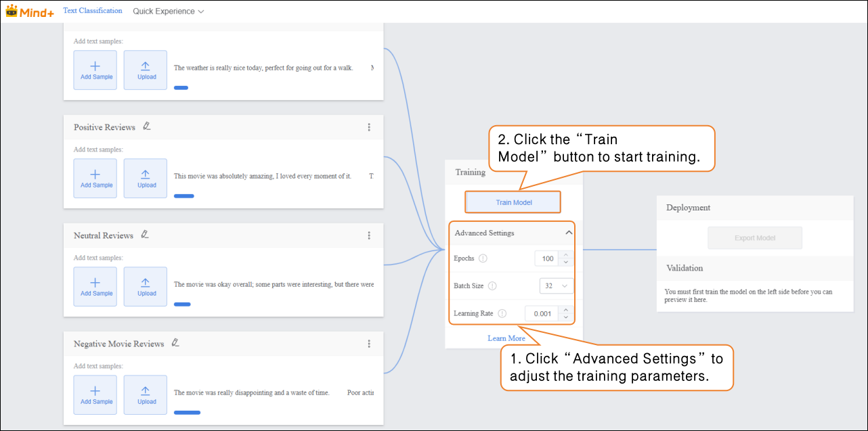Show info tooltip for Epochs
Image resolution: width=868 pixels, height=431 pixels.
pyautogui.click(x=483, y=258)
